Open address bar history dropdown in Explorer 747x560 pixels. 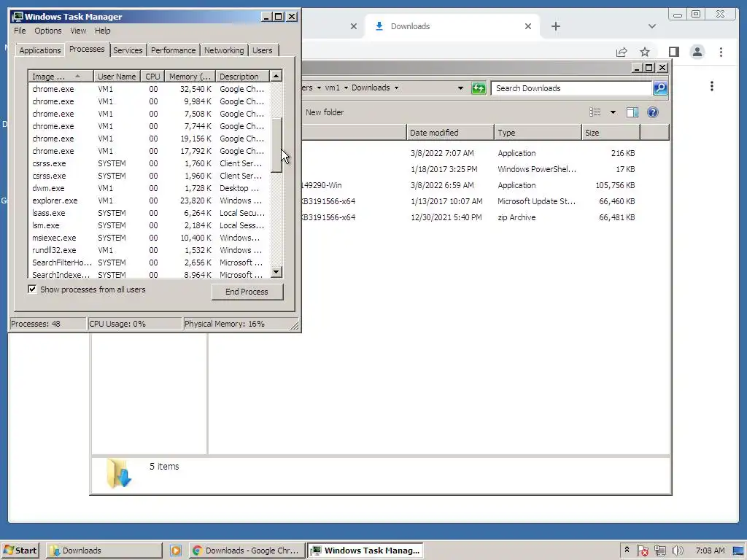[x=460, y=88]
